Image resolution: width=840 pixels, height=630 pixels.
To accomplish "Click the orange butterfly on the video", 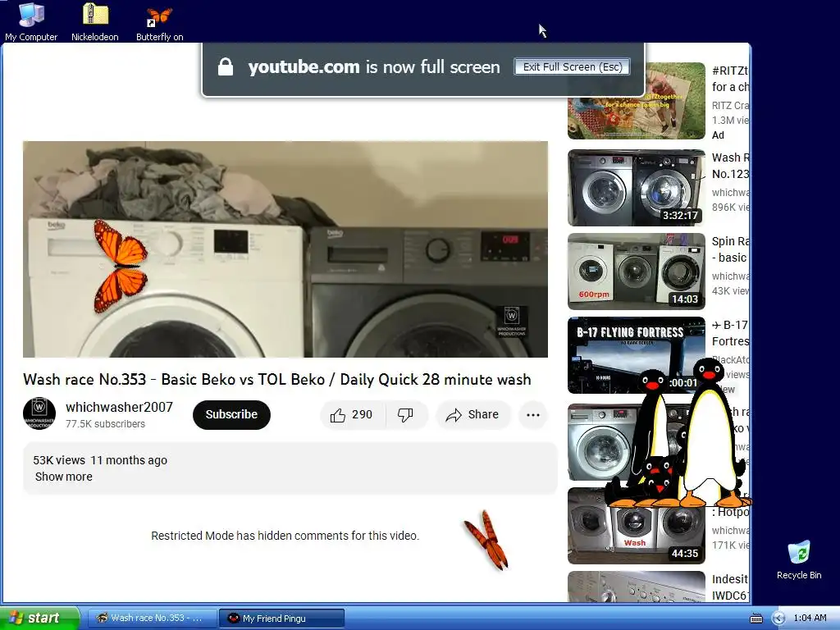I will [120, 267].
